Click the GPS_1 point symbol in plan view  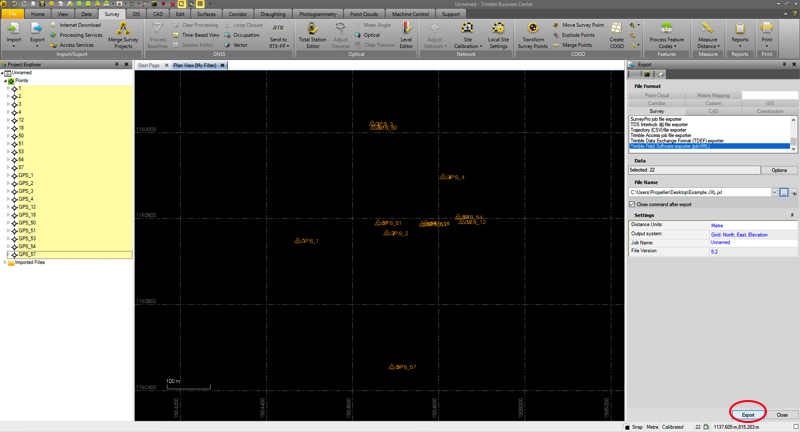[297, 240]
